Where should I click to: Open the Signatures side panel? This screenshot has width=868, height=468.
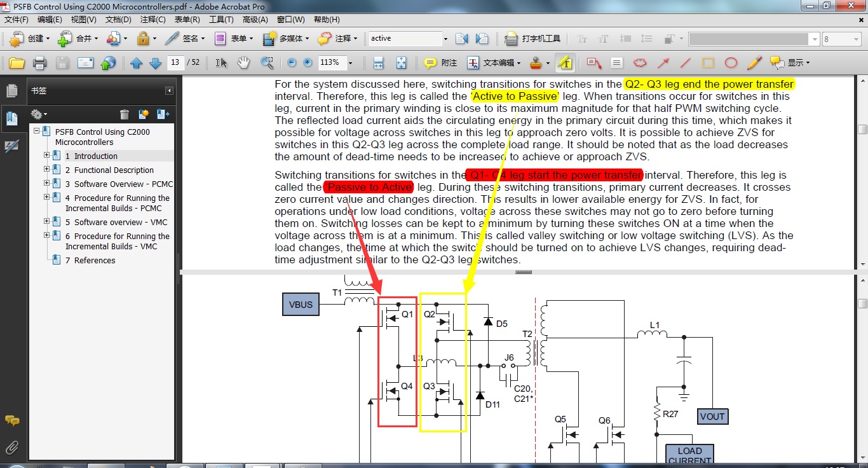(x=11, y=146)
